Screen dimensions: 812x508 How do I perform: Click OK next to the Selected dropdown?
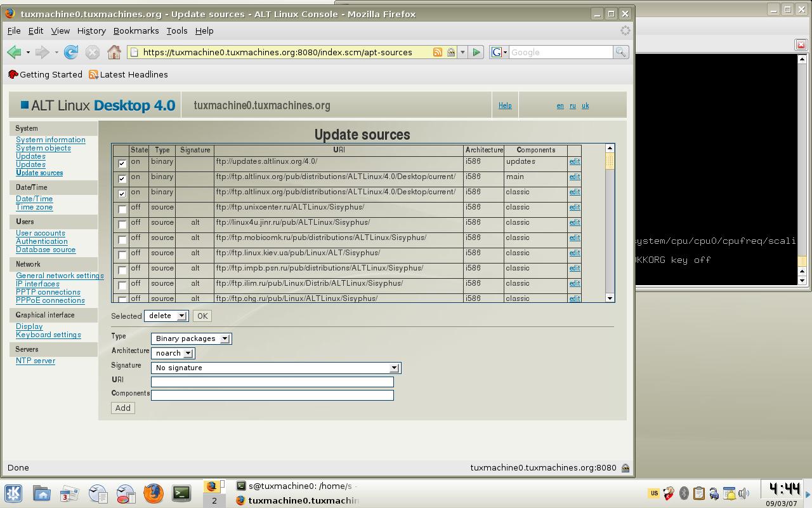pos(202,316)
